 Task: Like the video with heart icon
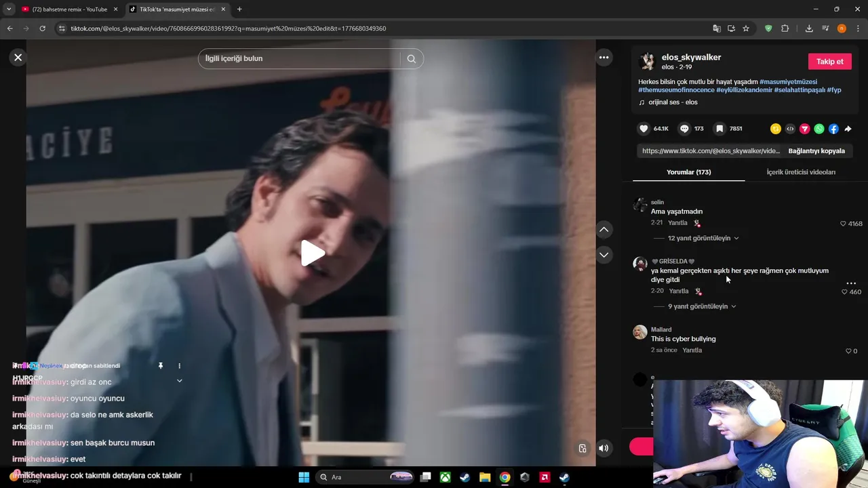(x=644, y=129)
